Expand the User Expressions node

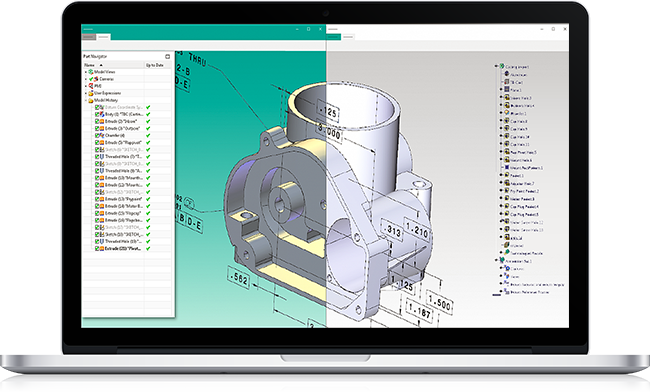click(86, 93)
